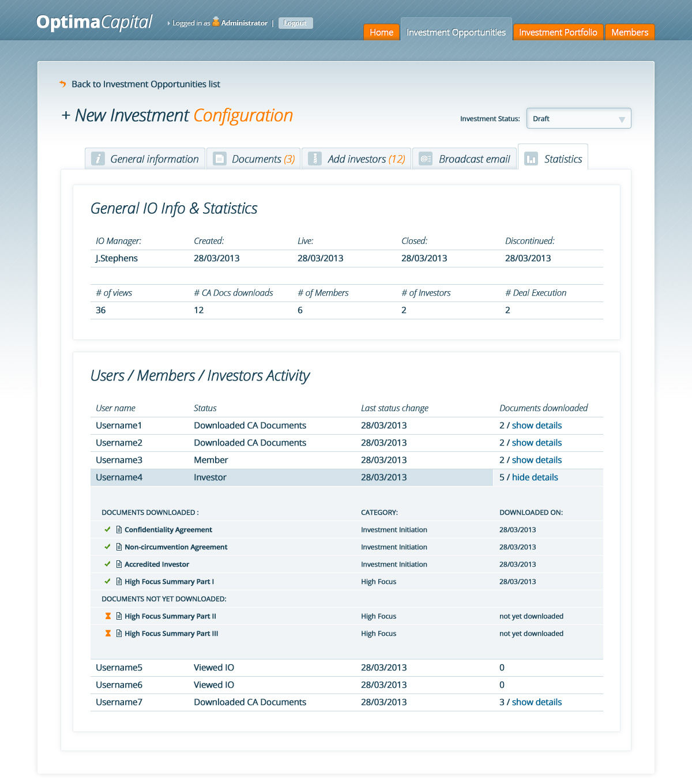
Task: Click the OptimaCapital logo
Action: tap(94, 22)
